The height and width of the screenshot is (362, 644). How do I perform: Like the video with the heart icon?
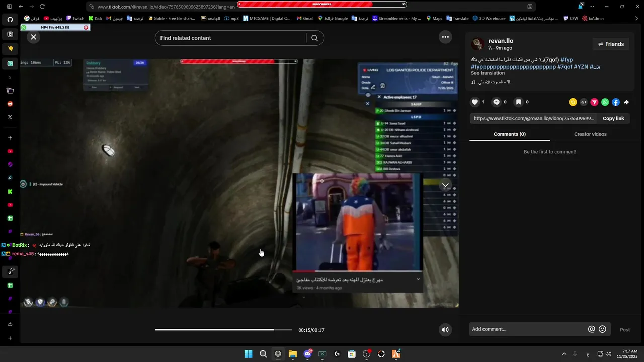click(x=475, y=102)
